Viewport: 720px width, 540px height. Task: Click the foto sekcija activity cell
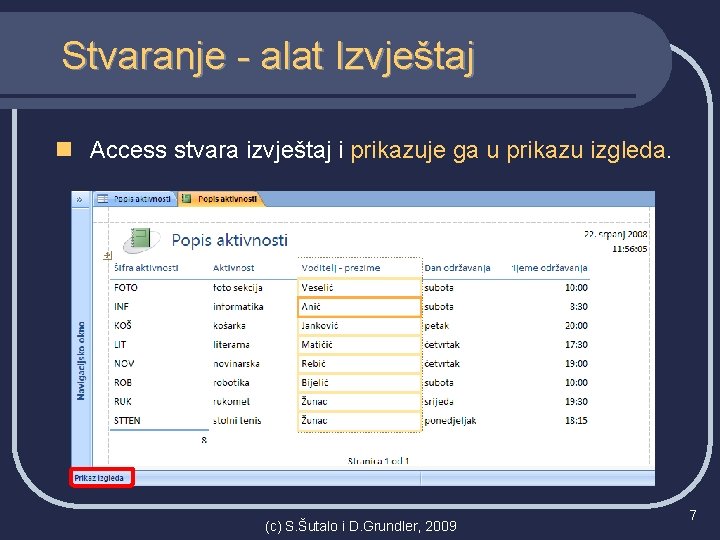pyautogui.click(x=237, y=288)
